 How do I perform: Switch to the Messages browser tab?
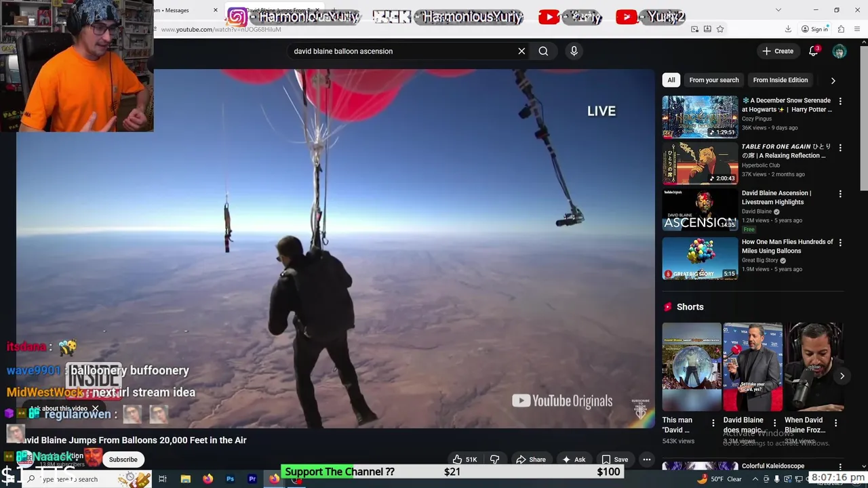(178, 10)
